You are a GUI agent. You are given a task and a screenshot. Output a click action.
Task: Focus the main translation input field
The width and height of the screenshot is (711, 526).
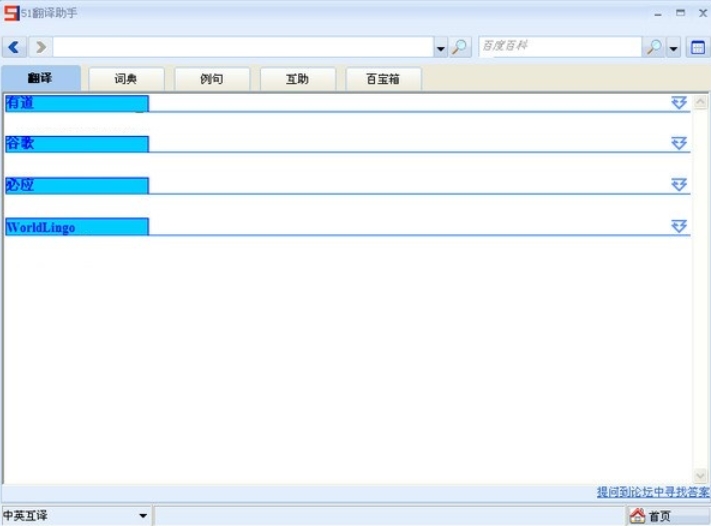(x=243, y=47)
